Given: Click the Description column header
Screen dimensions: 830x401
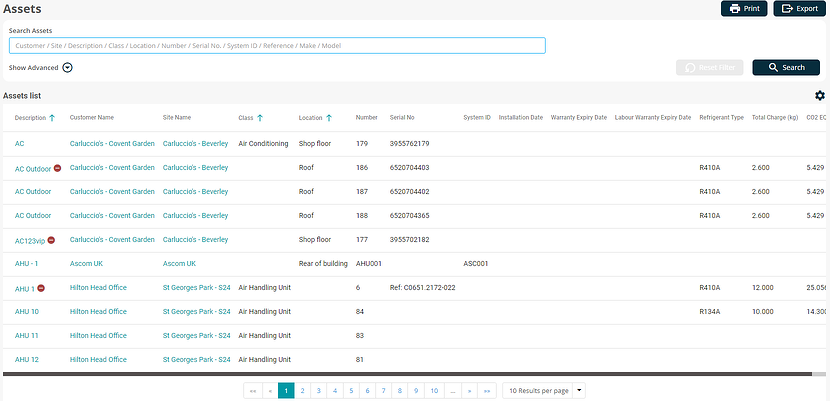Looking at the screenshot, I should [x=30, y=118].
